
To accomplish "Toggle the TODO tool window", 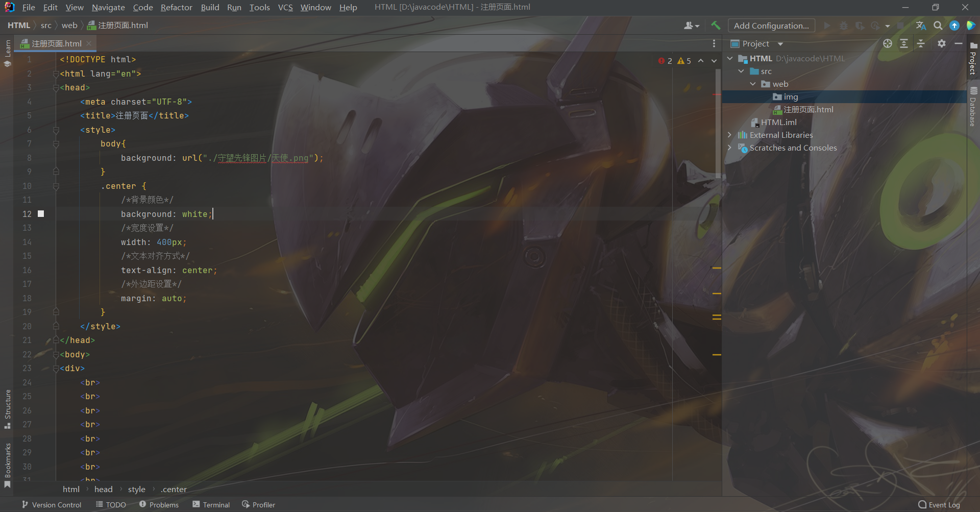I will click(x=111, y=505).
